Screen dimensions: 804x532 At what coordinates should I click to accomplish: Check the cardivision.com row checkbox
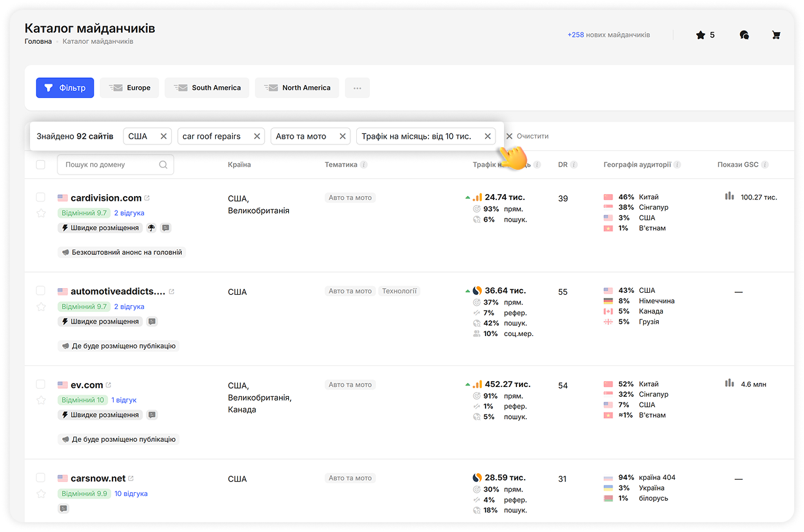(41, 197)
